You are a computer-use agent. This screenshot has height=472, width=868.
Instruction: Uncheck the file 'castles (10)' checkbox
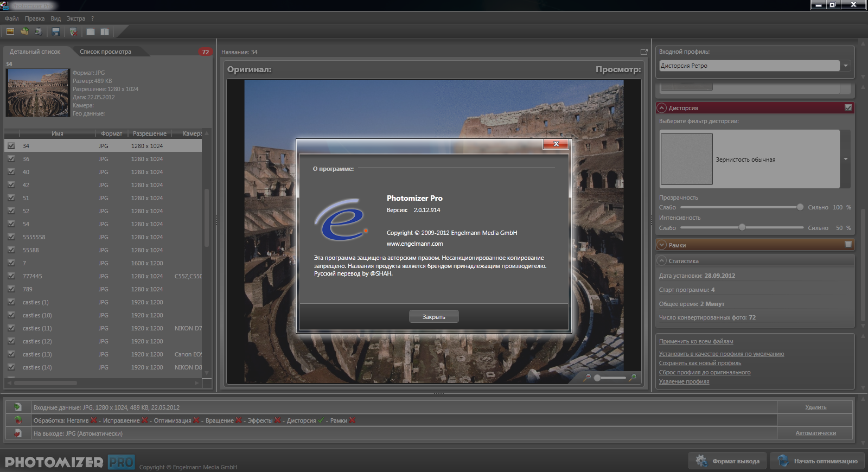pos(11,315)
